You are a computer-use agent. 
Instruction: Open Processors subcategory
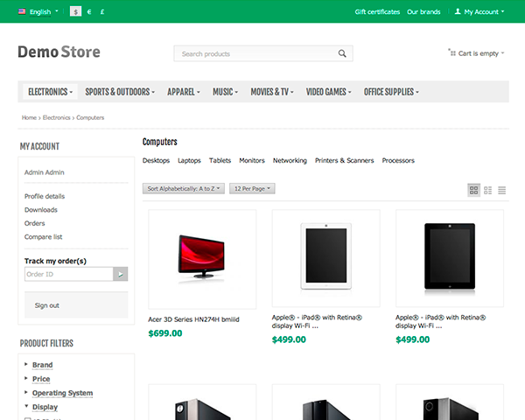pyautogui.click(x=398, y=160)
